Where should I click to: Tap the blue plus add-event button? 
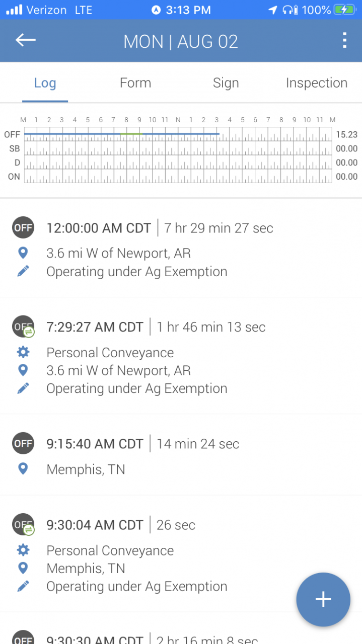tap(323, 599)
